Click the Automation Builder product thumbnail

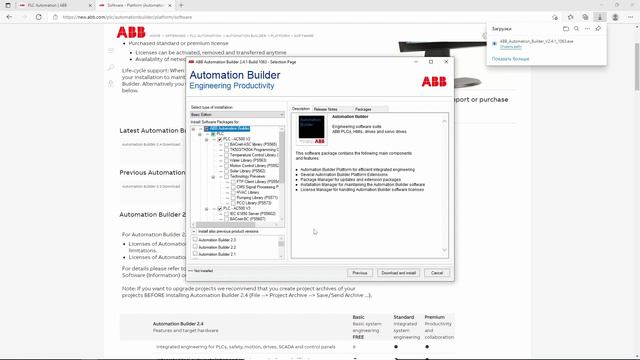[311, 130]
